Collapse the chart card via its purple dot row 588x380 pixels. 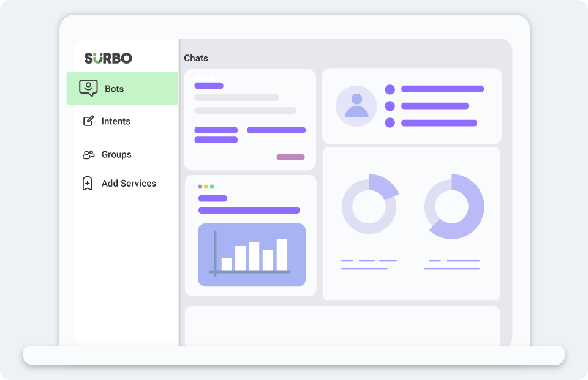(x=206, y=185)
